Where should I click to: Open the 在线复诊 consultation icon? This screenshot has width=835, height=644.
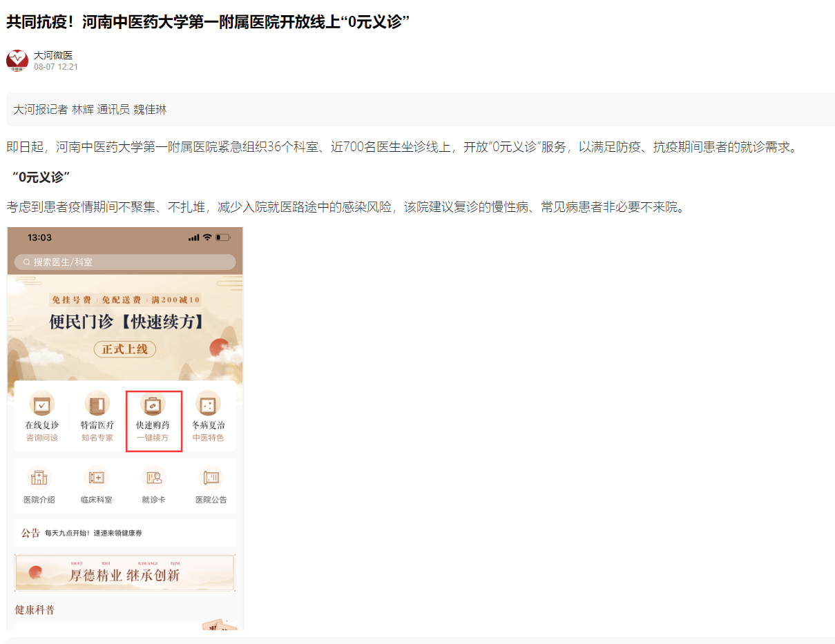point(41,404)
